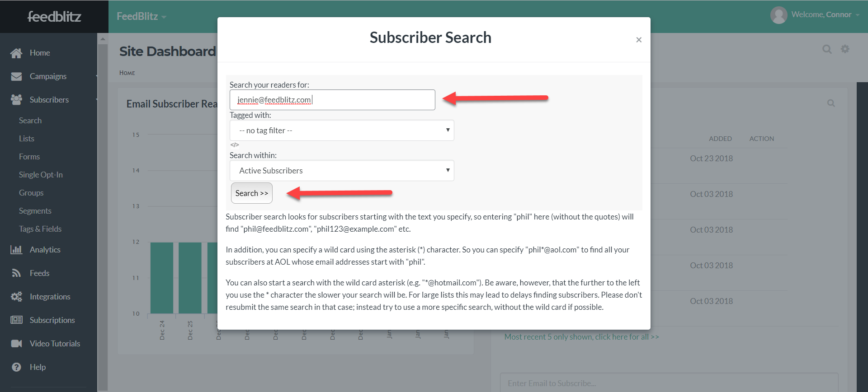Click the sidebar scrollbar up arrow
Screen dimensions: 868x392
tap(103, 39)
